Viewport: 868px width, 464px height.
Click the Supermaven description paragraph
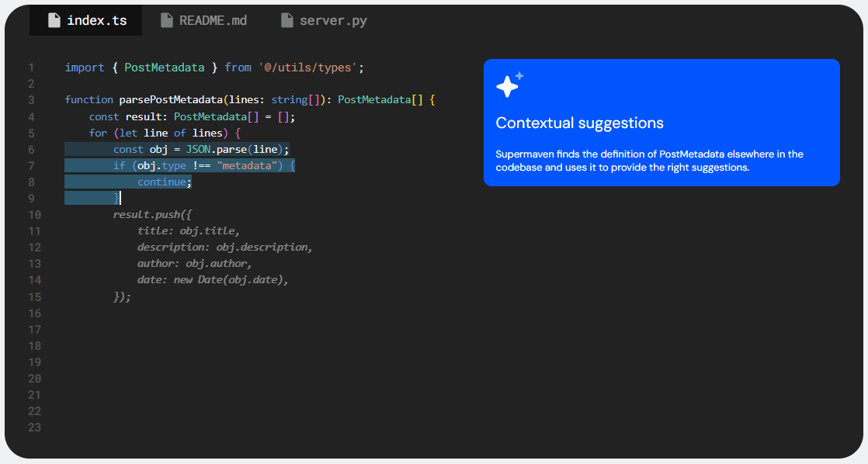coord(649,161)
